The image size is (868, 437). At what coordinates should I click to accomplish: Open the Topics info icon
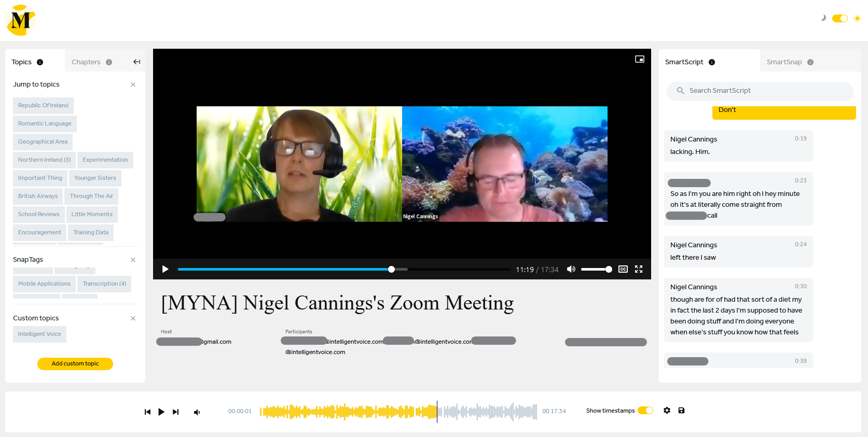pos(40,62)
